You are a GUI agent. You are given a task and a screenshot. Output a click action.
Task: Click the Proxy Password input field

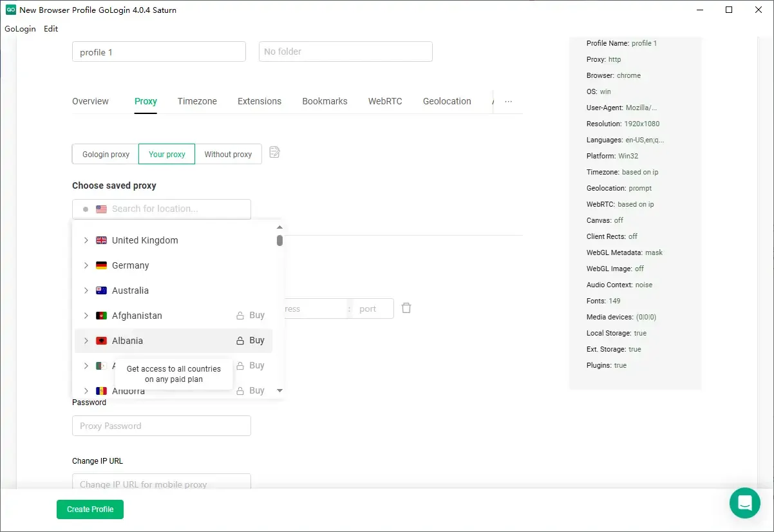click(x=161, y=425)
